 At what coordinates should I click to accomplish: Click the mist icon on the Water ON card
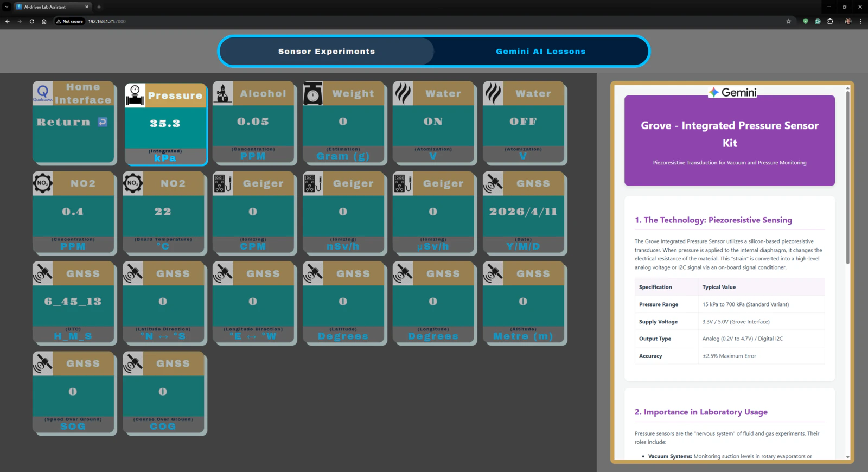(x=403, y=93)
